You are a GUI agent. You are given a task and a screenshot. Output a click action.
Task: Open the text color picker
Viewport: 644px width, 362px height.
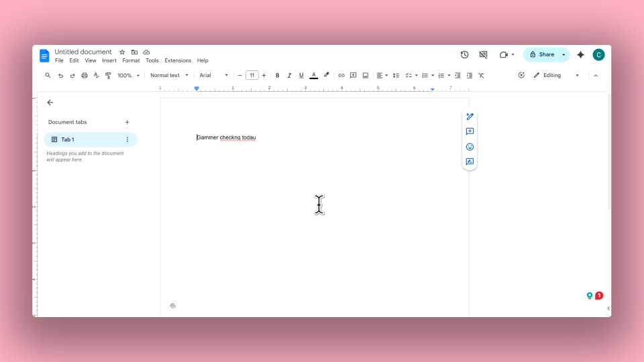[x=314, y=76]
